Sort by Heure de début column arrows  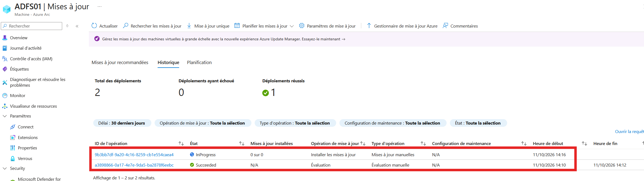tap(584, 143)
